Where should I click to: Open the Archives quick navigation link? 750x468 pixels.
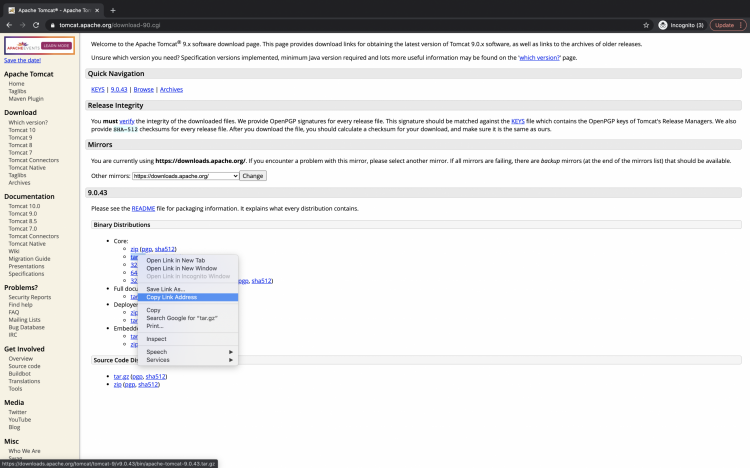(x=171, y=89)
